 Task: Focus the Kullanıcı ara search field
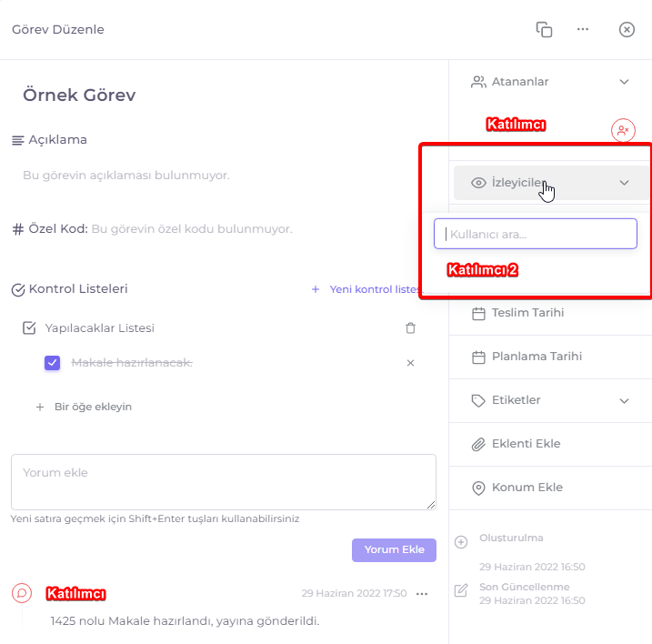536,234
